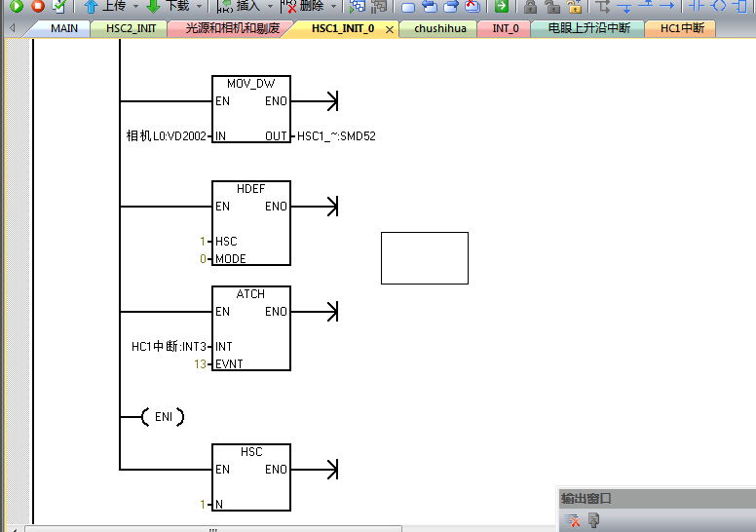This screenshot has width=756, height=532.
Task: Click the Download (下载) green arrow icon
Action: tap(153, 6)
